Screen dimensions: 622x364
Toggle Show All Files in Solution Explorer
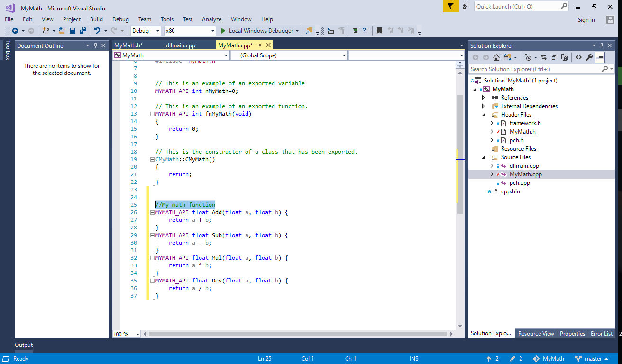click(x=564, y=57)
